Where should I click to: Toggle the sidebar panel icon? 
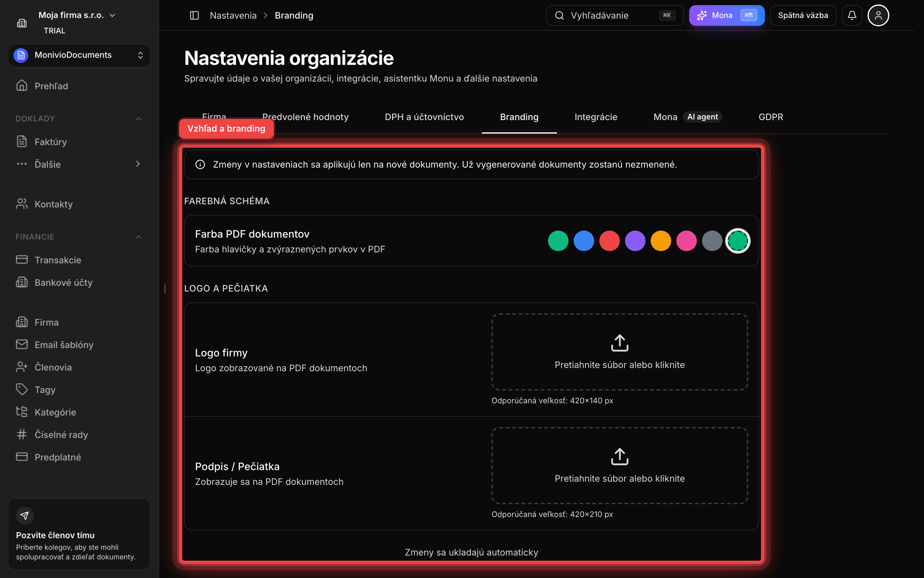coord(194,15)
